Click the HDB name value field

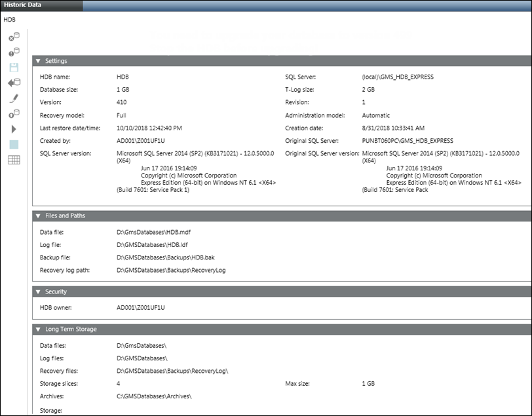(123, 77)
